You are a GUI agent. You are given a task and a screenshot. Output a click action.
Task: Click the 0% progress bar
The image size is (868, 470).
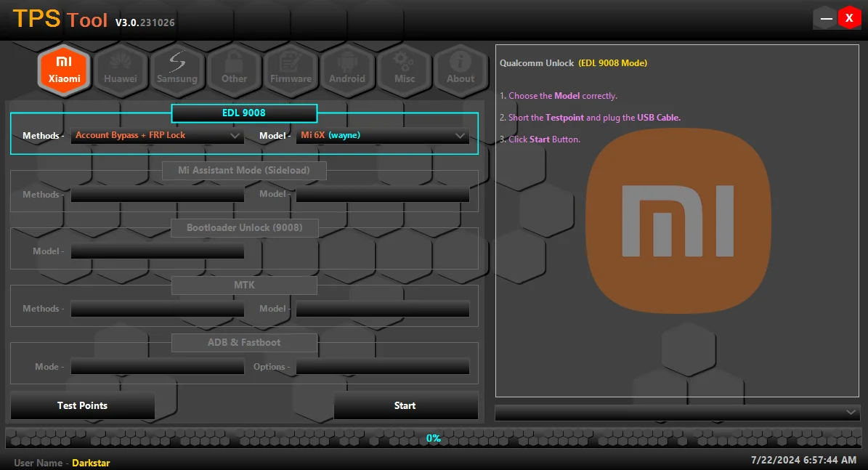[434, 439]
